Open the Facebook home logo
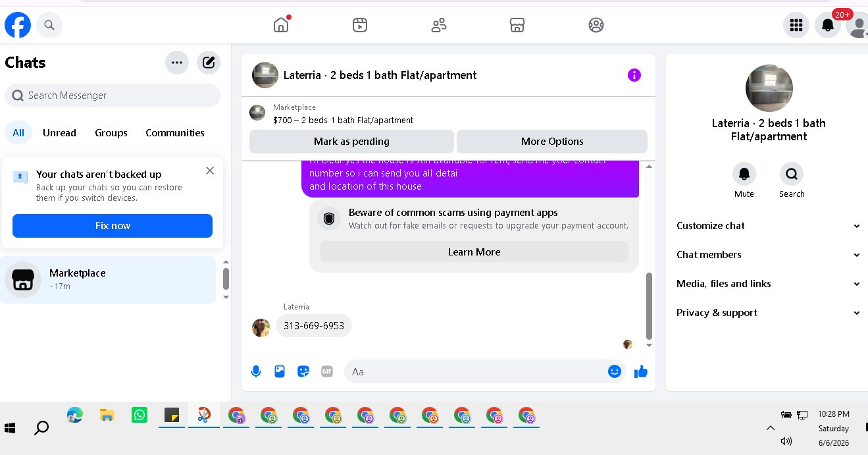Viewport: 868px width, 455px height. [x=18, y=26]
